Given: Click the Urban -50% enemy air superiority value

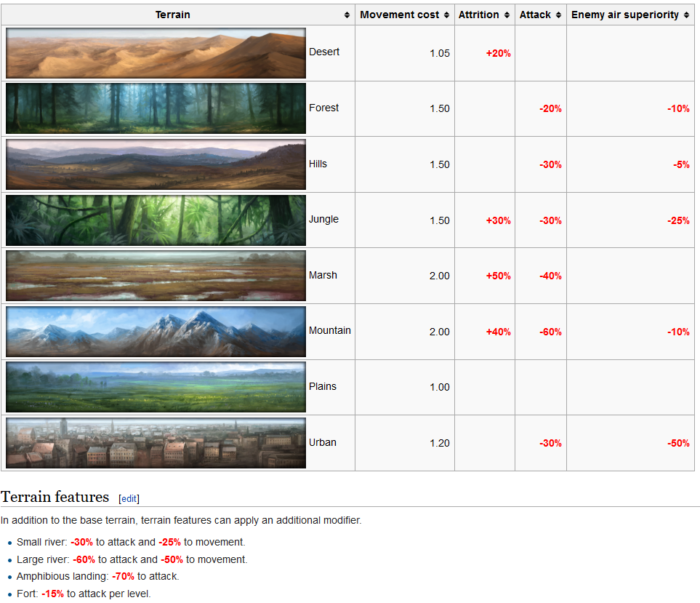Looking at the screenshot, I should click(678, 443).
